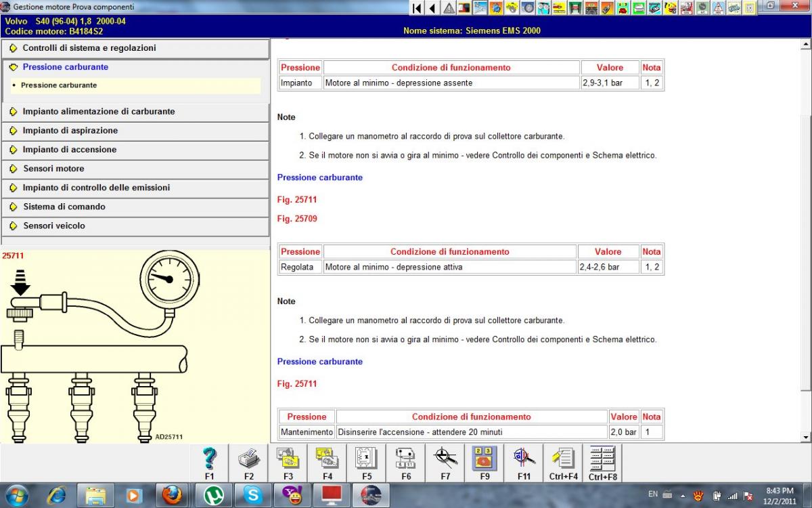Open Windows Explorer folder icon in taskbar
Viewport: 812px width, 508px height.
(x=95, y=496)
